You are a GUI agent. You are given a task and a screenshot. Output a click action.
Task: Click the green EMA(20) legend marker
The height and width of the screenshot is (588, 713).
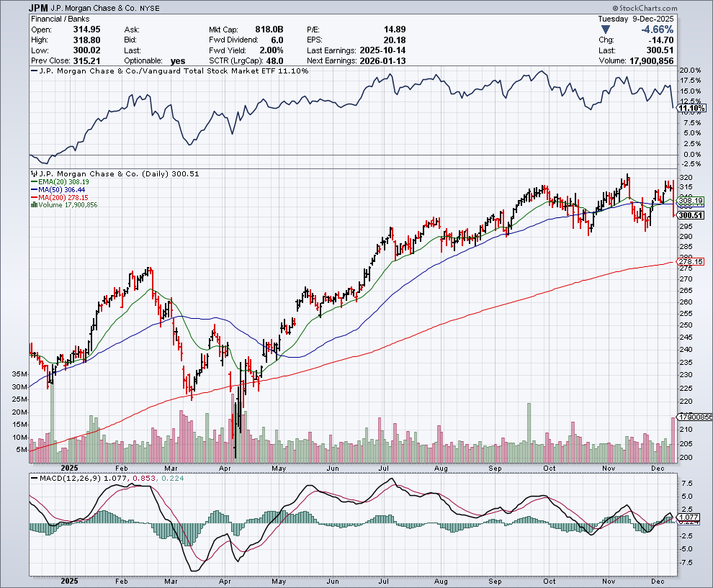click(32, 183)
